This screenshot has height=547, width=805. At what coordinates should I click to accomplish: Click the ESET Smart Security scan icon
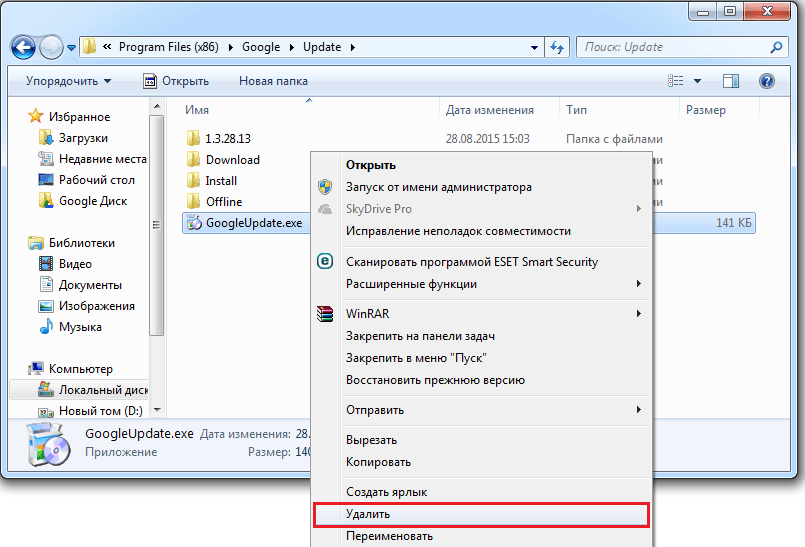[x=325, y=262]
